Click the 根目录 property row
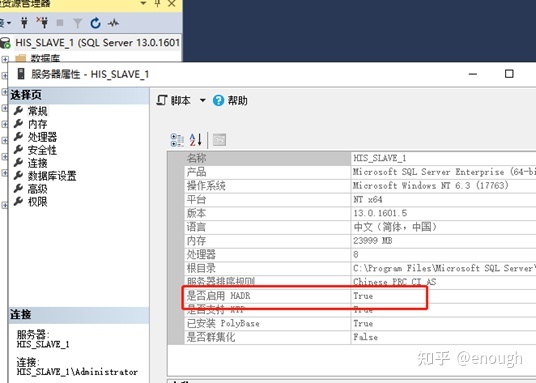The image size is (536, 383). [x=360, y=268]
